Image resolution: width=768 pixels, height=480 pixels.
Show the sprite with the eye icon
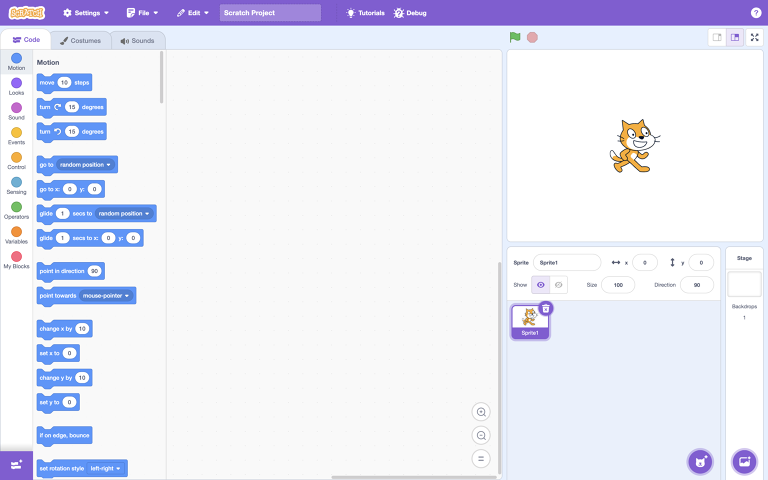click(541, 285)
